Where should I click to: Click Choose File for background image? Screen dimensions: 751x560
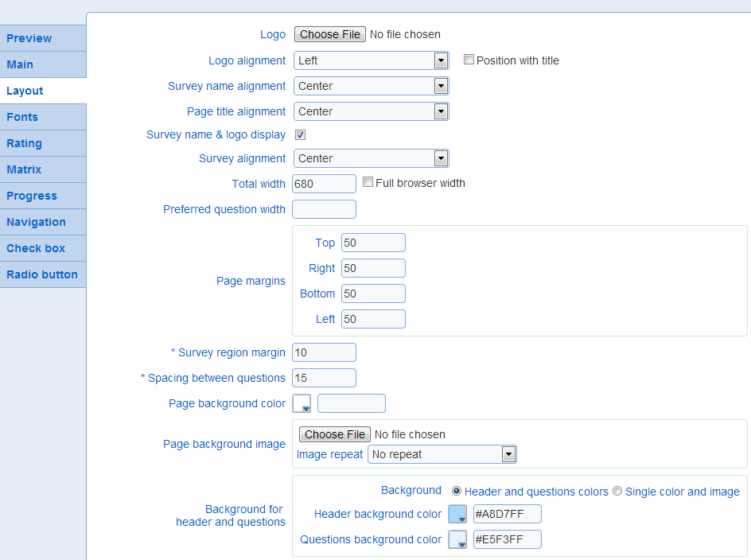click(335, 434)
